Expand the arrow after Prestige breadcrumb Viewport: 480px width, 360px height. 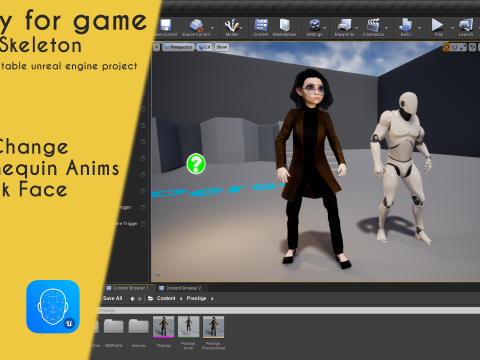212,299
